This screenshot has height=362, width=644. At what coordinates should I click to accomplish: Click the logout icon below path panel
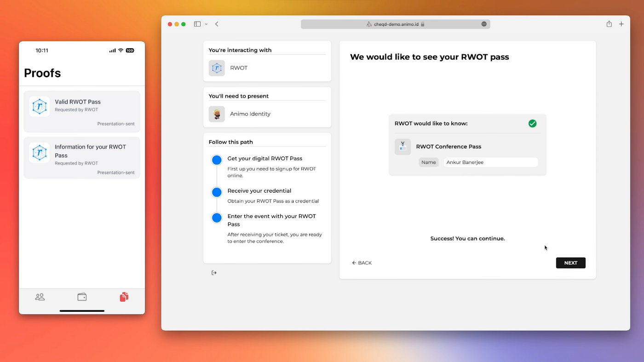214,273
